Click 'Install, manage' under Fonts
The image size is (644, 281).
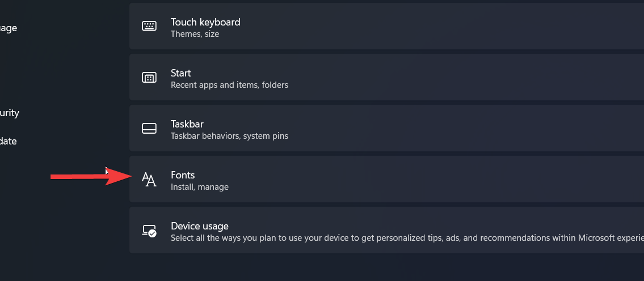click(199, 187)
